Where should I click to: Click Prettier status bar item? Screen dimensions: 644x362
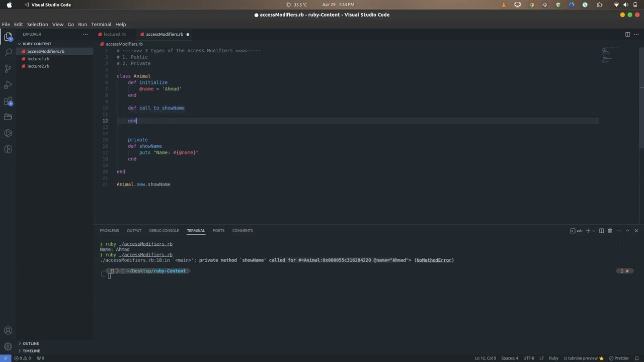click(x=619, y=358)
